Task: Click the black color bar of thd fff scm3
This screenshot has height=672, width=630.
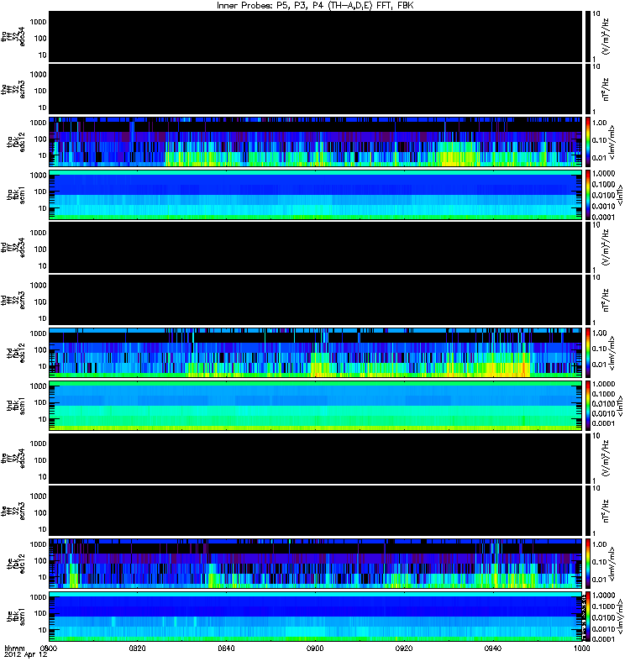Action: click(588, 300)
